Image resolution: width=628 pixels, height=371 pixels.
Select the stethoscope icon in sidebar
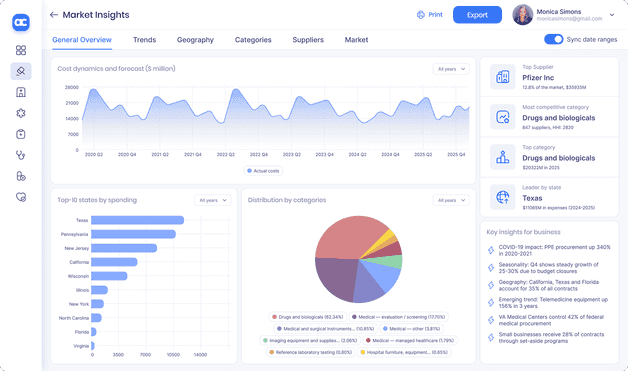(21, 155)
